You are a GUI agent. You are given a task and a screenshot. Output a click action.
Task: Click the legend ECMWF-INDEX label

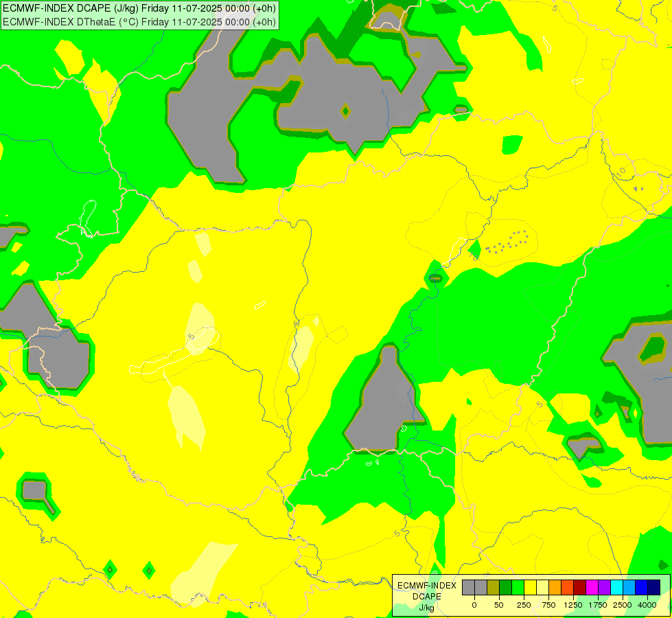click(427, 586)
